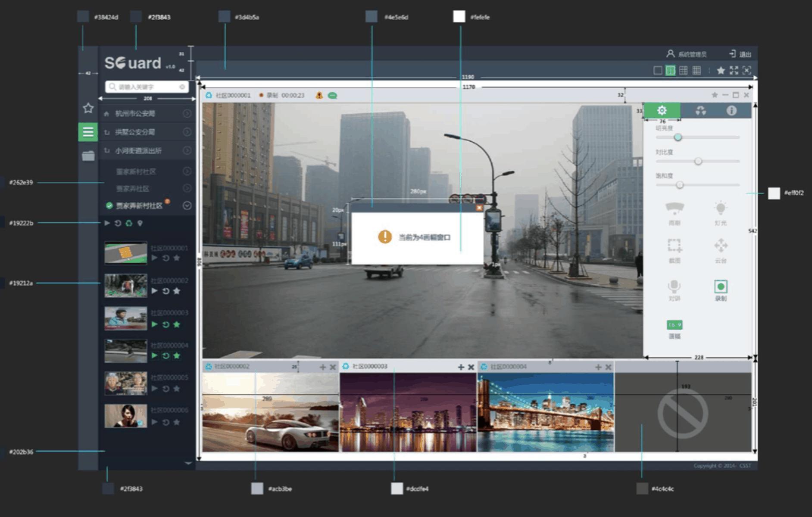Click the plus button on 社区0000002 pane
The image size is (812, 517).
(x=322, y=367)
